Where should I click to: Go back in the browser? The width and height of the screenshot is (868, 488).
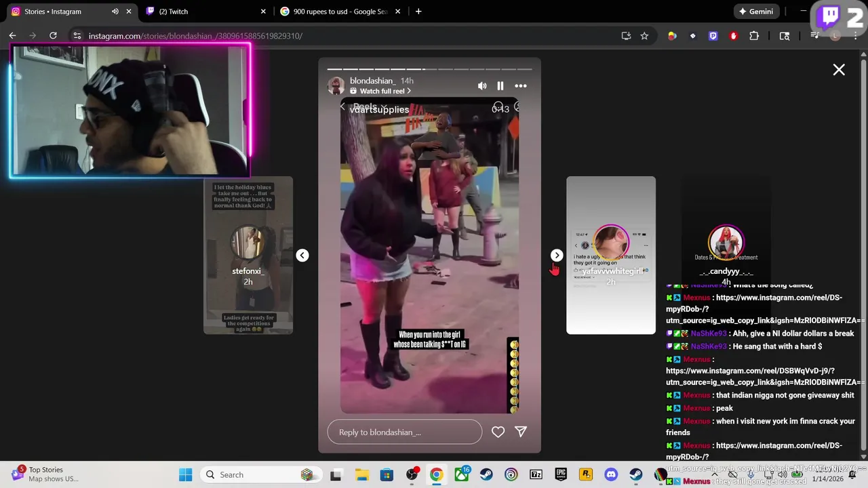12,36
